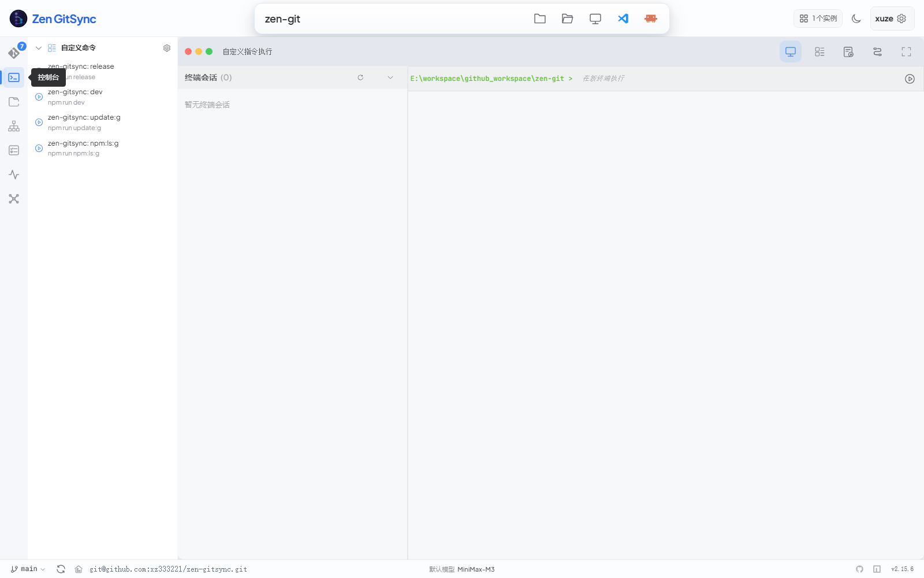Open the activity pulse sidebar icon
Screen dimensions: 924x578
(x=14, y=175)
